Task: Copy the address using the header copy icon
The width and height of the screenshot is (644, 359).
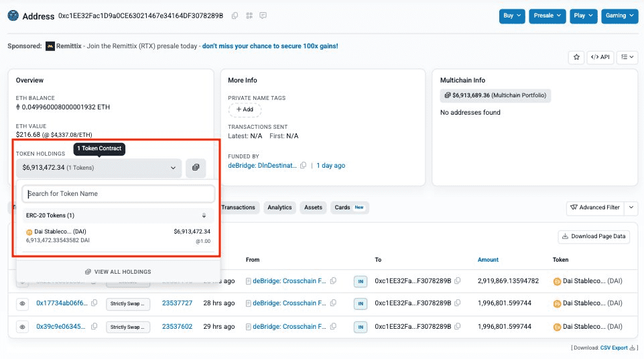Action: [x=235, y=15]
